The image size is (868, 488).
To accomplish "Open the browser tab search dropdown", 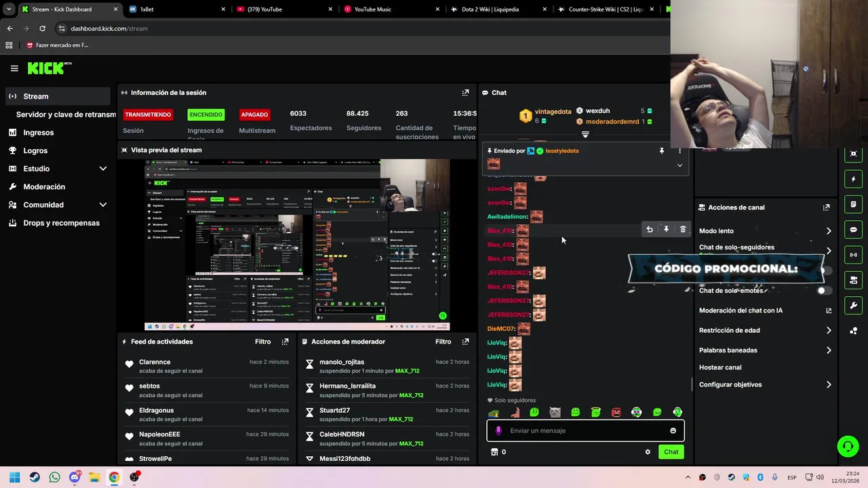I will coord(9,9).
